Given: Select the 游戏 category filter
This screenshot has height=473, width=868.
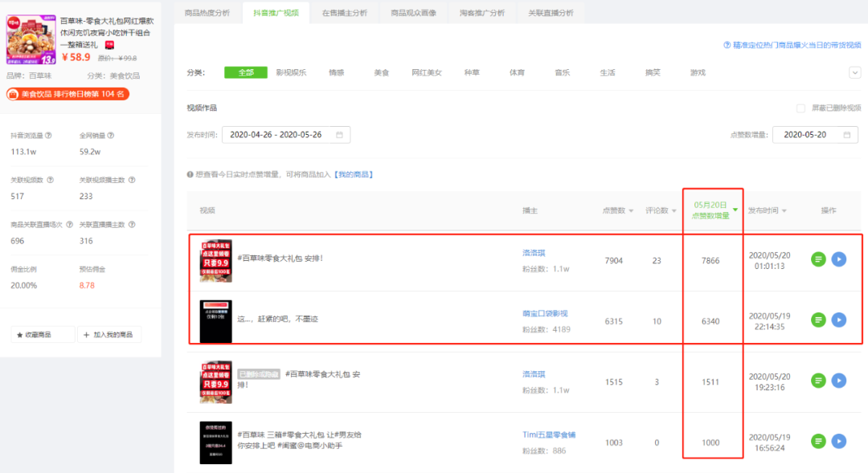Looking at the screenshot, I should click(x=698, y=72).
